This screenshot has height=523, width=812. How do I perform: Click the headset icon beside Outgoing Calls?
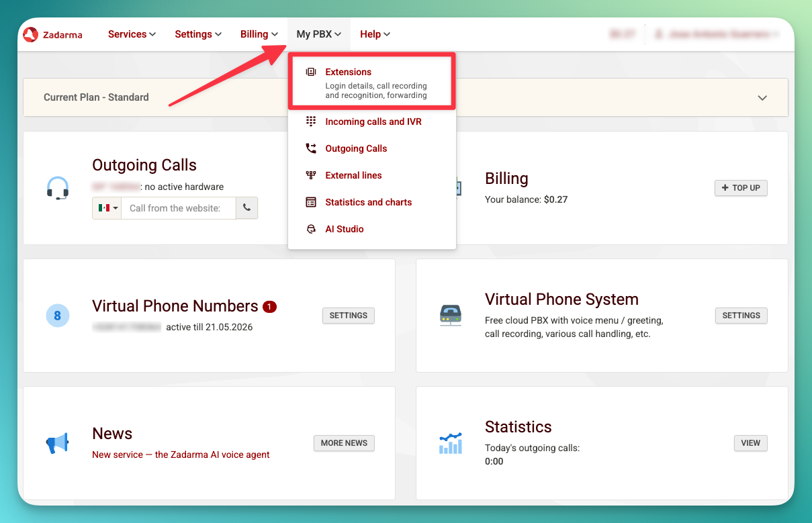[58, 188]
